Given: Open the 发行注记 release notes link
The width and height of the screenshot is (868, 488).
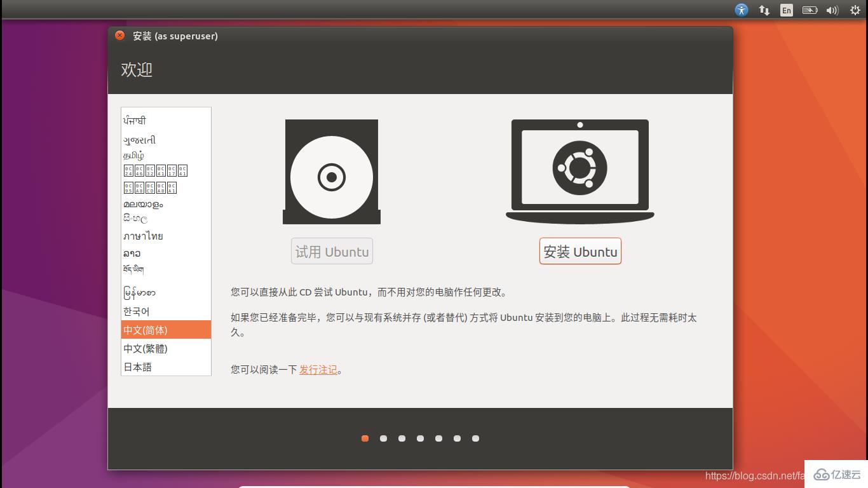Looking at the screenshot, I should coord(318,370).
